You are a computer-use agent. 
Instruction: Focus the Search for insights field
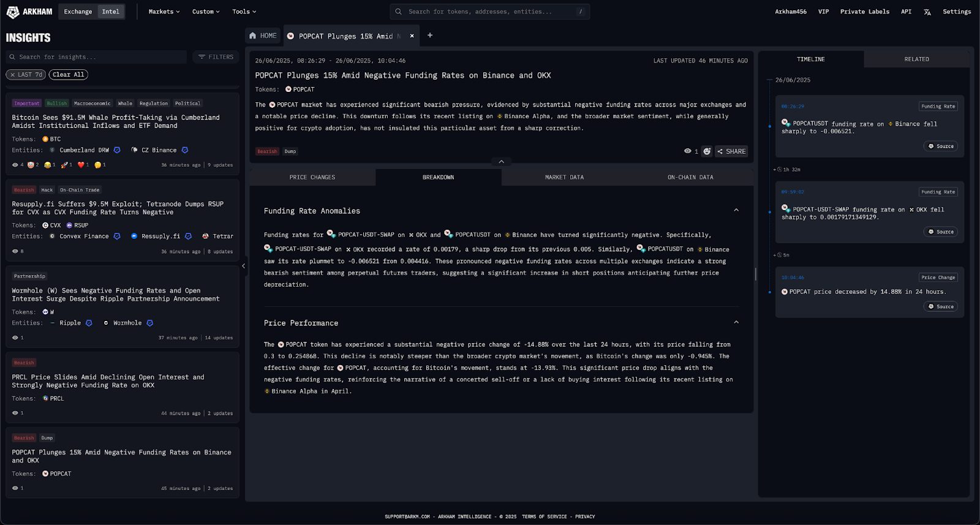pyautogui.click(x=96, y=57)
